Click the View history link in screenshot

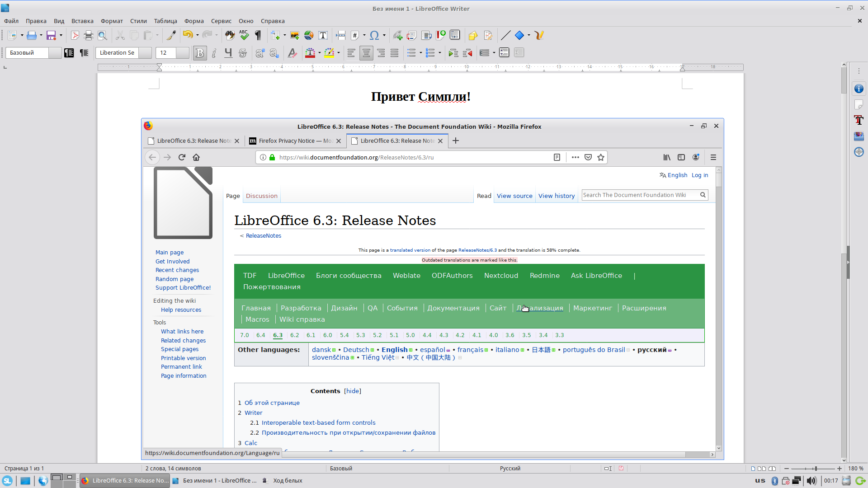click(556, 196)
